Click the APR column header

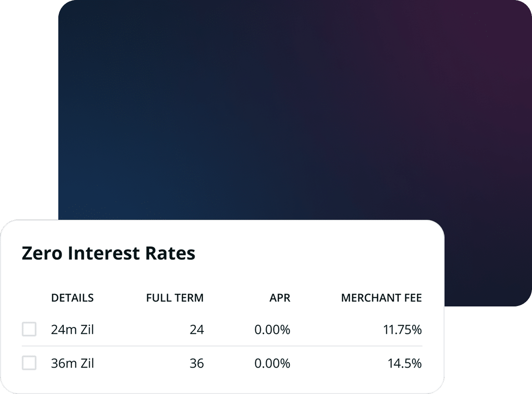[280, 298]
